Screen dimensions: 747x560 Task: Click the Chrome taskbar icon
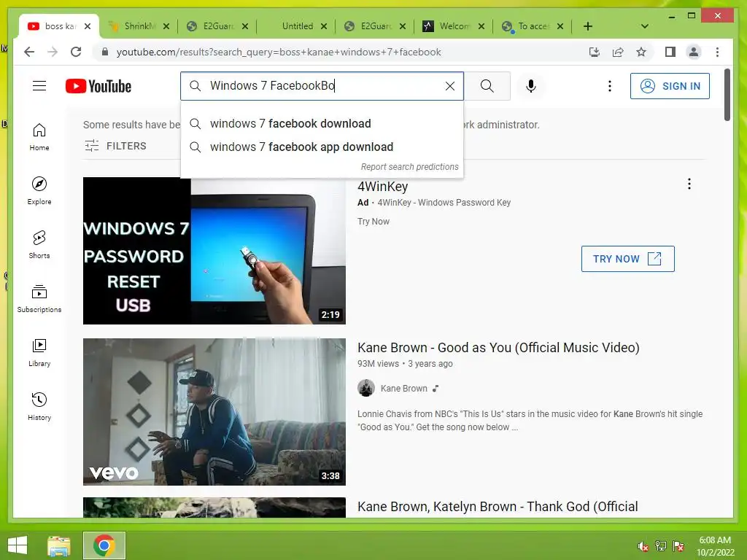104,545
